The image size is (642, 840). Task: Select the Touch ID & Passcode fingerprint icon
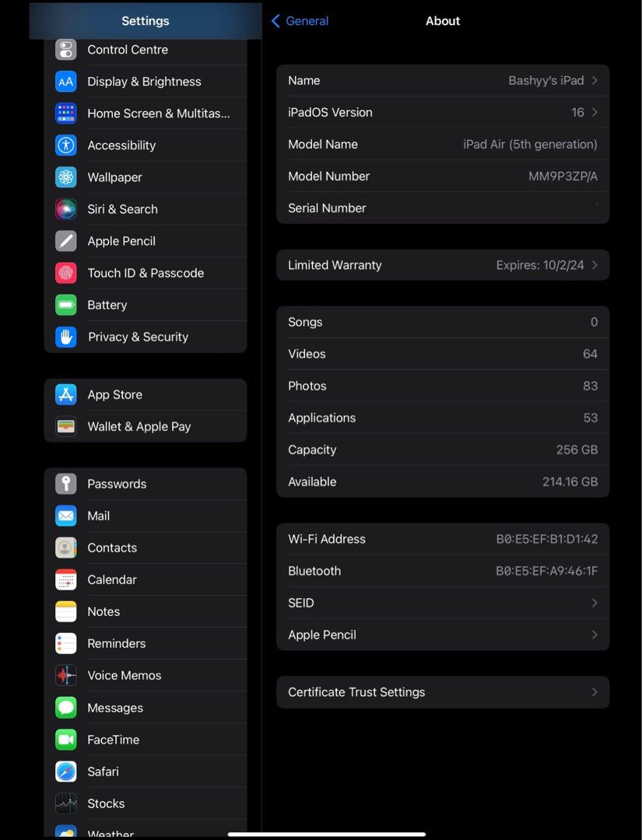point(65,272)
